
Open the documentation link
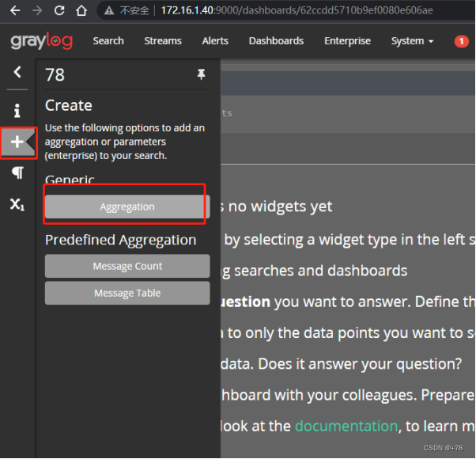coord(346,426)
